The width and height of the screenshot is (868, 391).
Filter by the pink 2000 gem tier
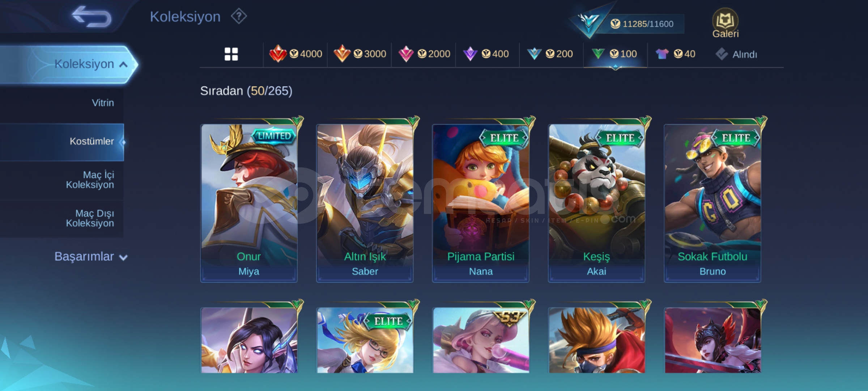[424, 54]
